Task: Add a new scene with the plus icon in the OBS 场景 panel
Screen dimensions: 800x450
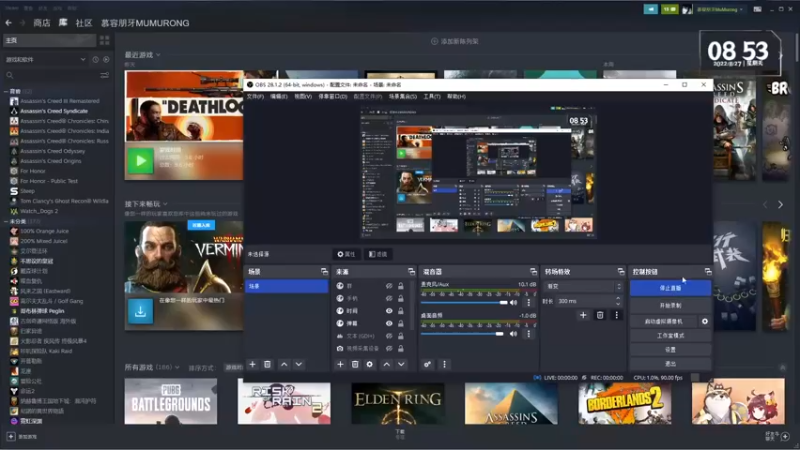Action: pos(252,364)
